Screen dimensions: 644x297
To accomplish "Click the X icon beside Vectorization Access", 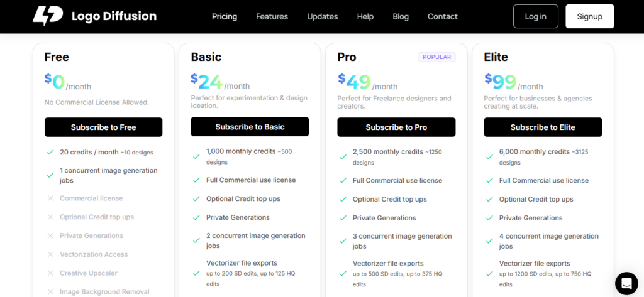I will [50, 254].
